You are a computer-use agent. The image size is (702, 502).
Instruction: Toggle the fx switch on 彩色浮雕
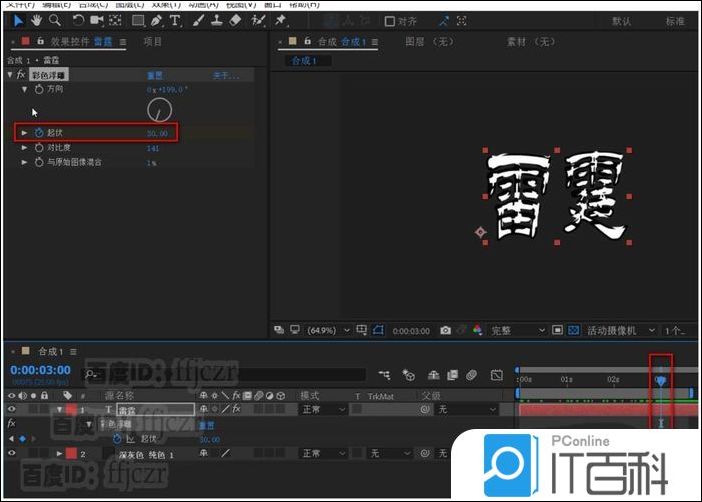click(x=21, y=75)
